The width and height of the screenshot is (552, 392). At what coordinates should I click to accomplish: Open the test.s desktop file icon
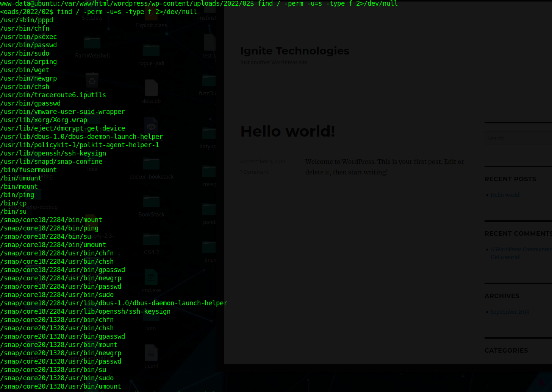coord(210,42)
